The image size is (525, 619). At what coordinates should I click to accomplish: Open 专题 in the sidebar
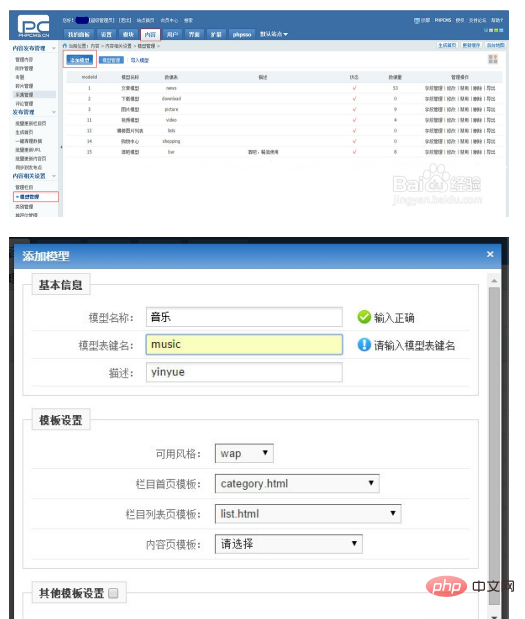pos(20,77)
